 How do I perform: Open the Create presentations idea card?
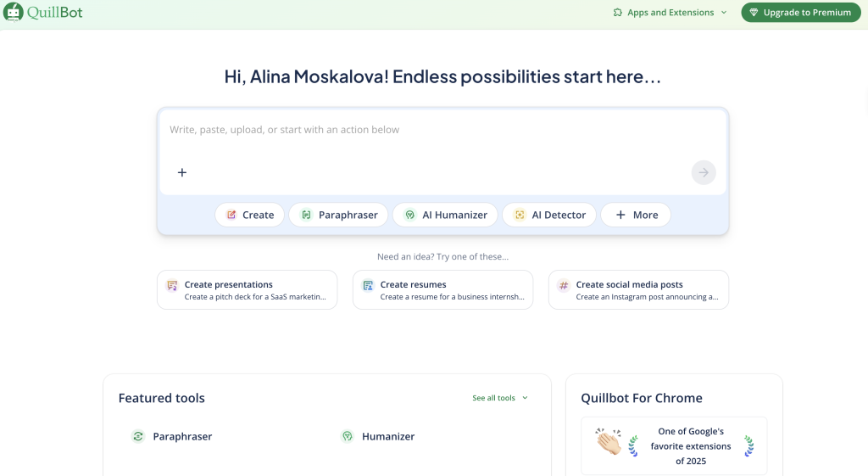click(x=247, y=290)
